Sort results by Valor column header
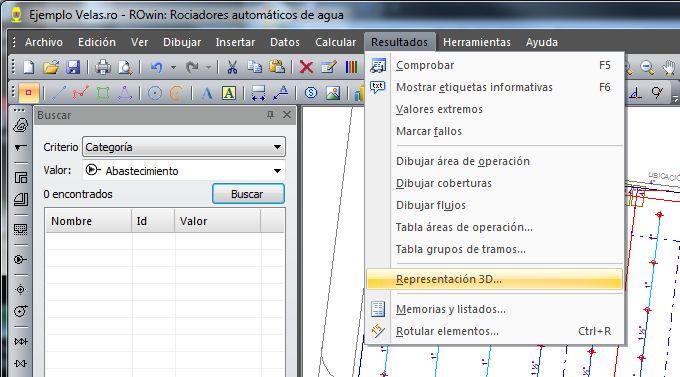The height and width of the screenshot is (377, 680). point(218,221)
